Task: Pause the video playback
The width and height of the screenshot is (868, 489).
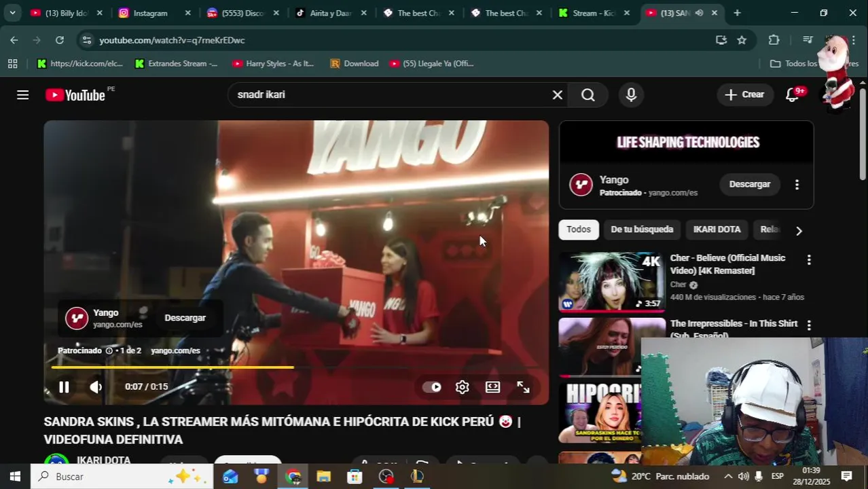Action: coord(64,387)
